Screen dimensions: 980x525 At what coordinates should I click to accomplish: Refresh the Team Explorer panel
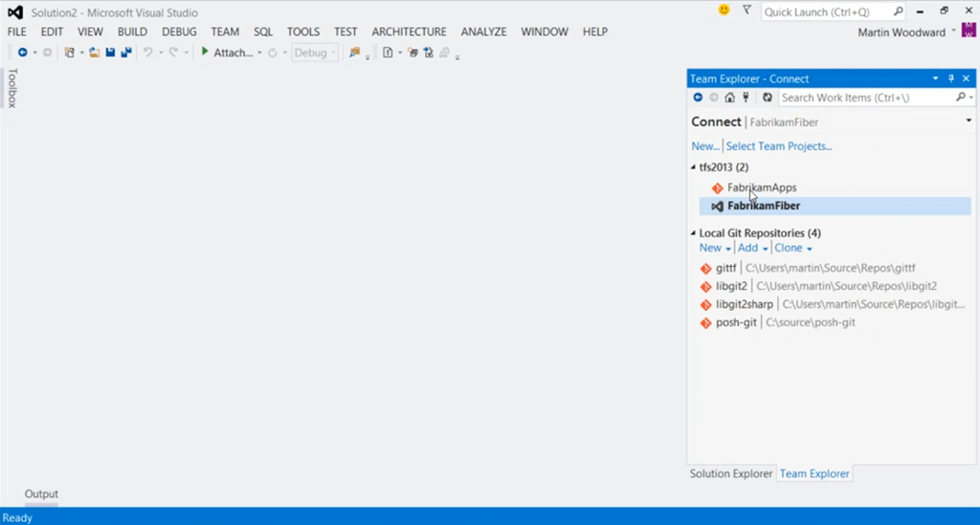click(x=767, y=98)
